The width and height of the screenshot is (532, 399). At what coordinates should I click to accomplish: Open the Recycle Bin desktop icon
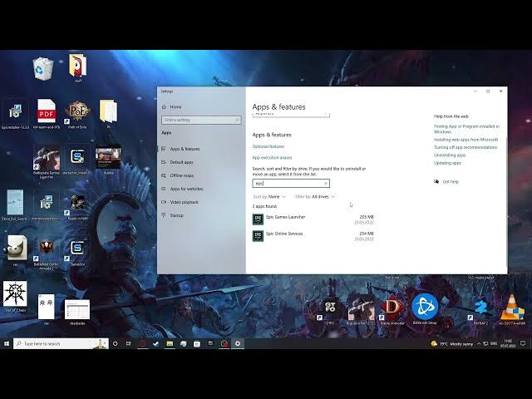(43, 67)
